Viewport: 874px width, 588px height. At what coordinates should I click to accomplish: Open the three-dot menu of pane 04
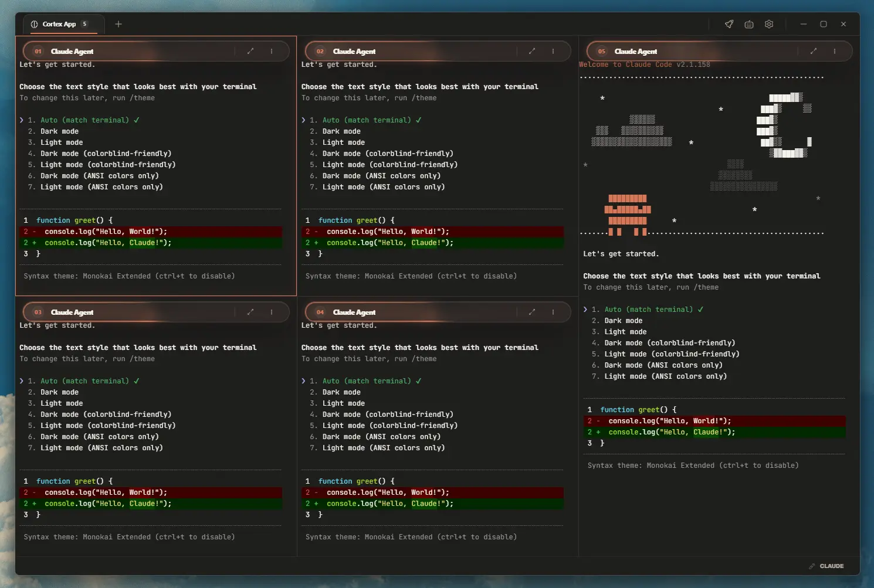coord(553,312)
